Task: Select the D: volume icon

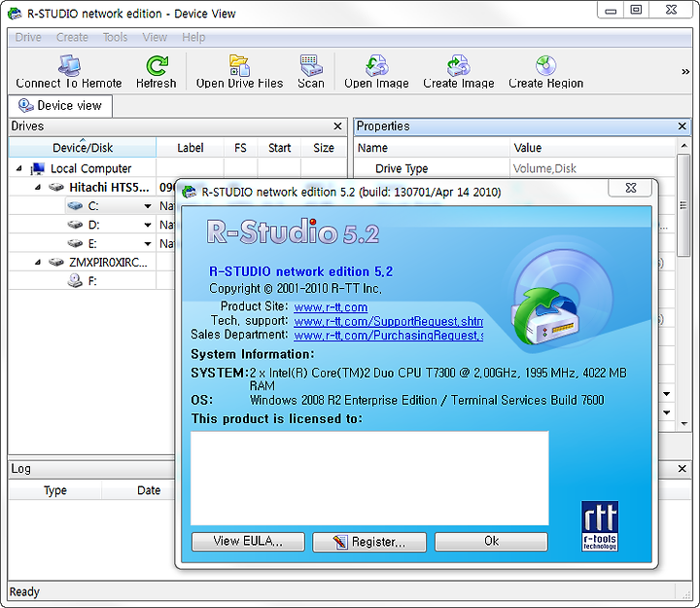Action: [x=75, y=225]
